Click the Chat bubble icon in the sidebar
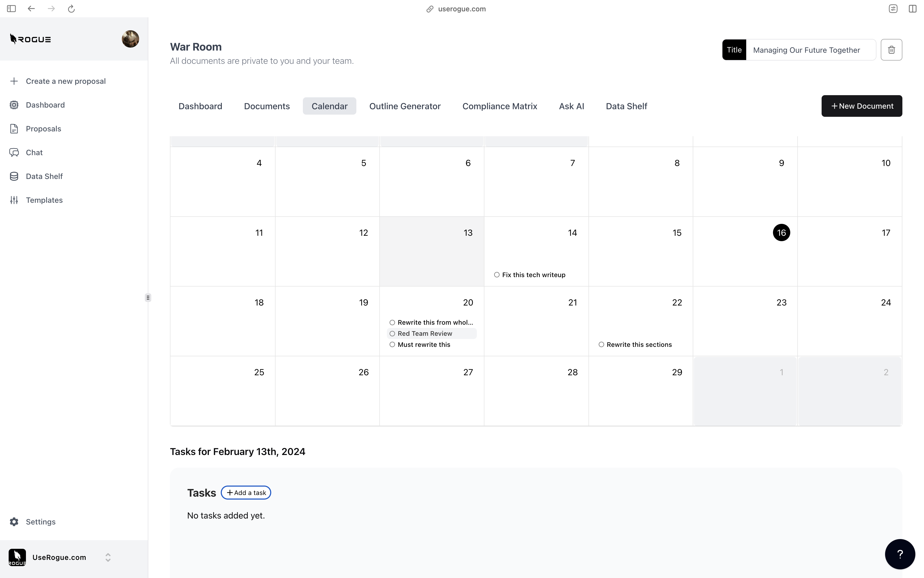This screenshot has height=578, width=924. (14, 152)
